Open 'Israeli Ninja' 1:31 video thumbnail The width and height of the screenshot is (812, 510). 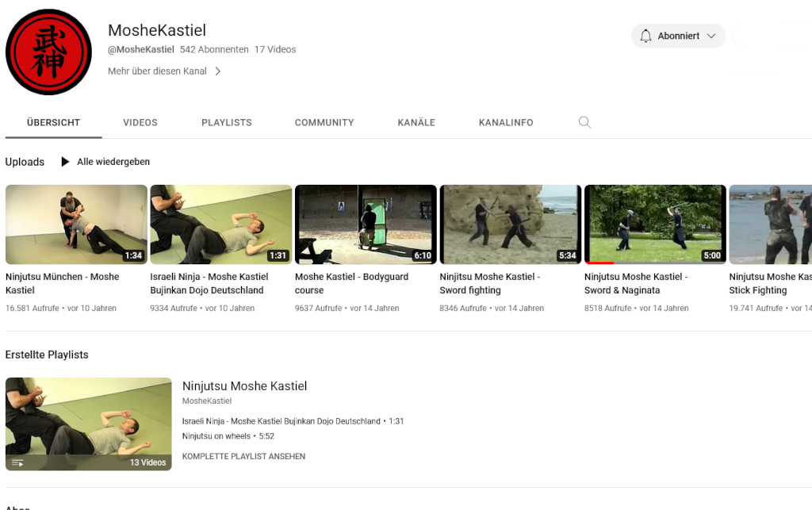point(221,224)
